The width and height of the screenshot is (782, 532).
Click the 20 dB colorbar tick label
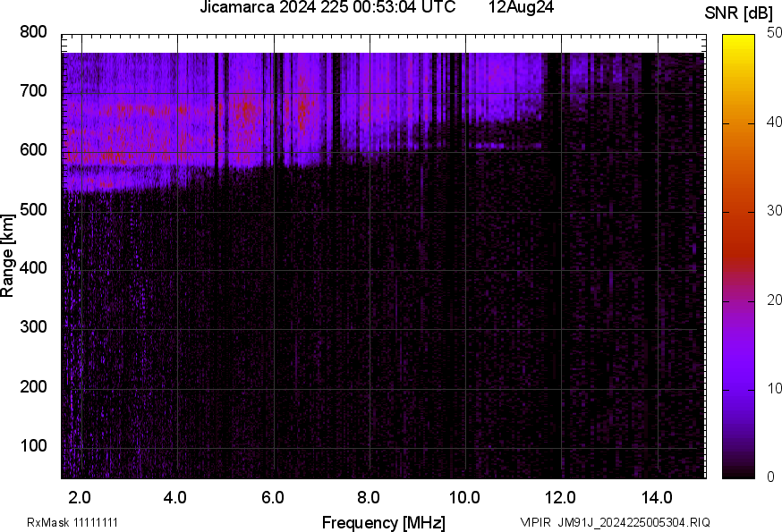(774, 300)
